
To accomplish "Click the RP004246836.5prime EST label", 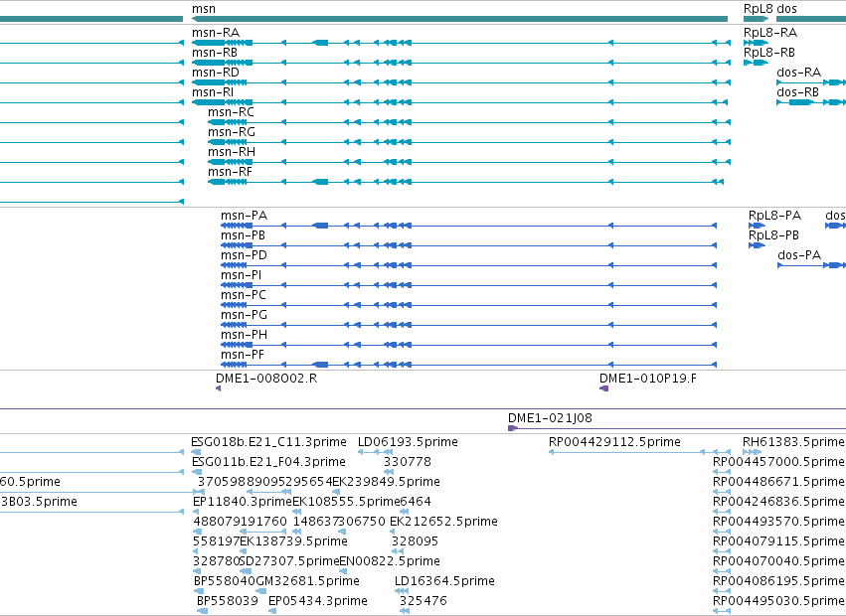I will (778, 502).
